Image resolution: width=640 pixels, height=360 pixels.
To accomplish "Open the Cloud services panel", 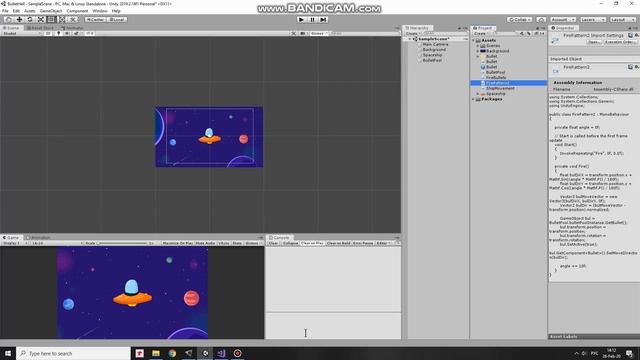I will point(541,19).
